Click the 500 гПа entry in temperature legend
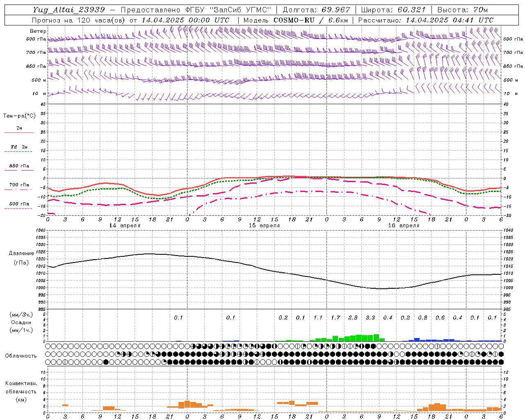The height and width of the screenshot is (420, 525). 19,204
